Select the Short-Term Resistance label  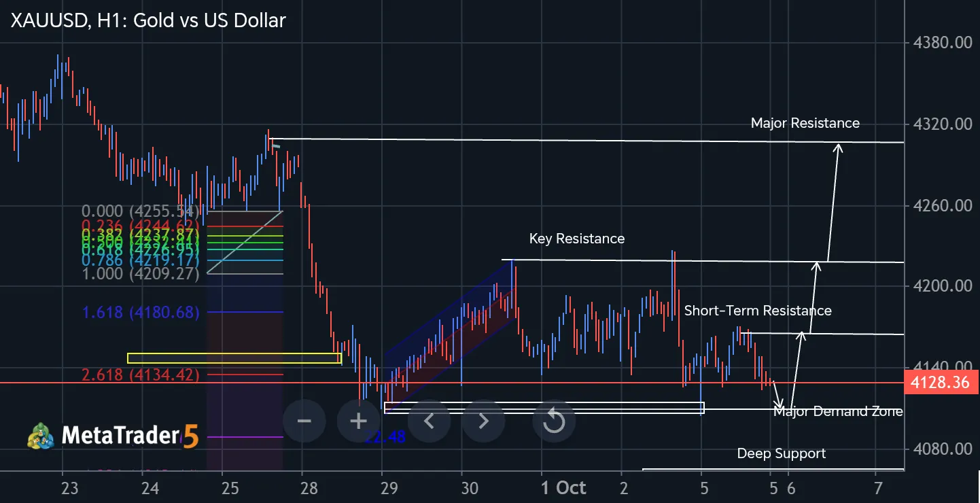(758, 311)
